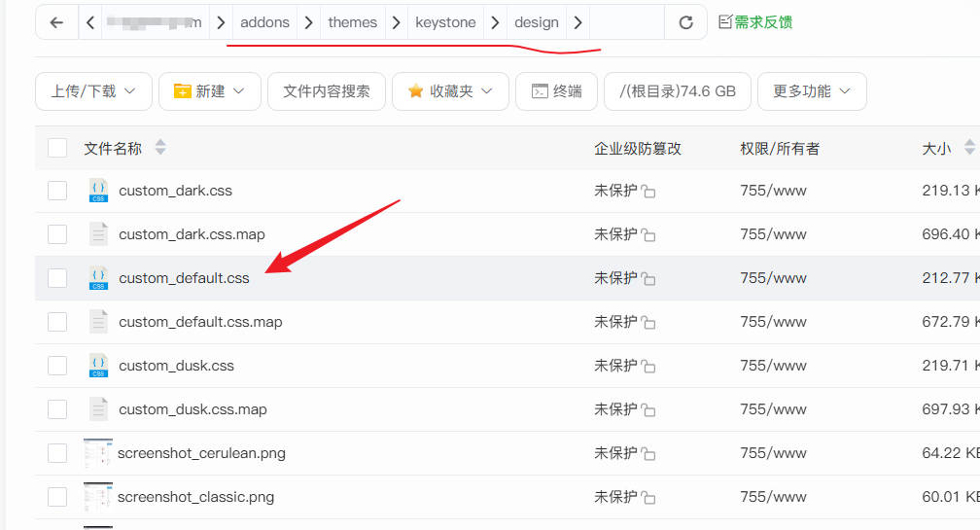Sort by 文件名称 column header
This screenshot has width=980, height=530.
click(113, 148)
